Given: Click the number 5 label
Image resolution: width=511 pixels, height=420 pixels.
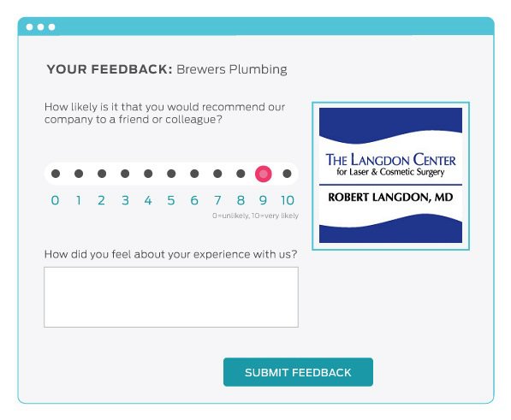Looking at the screenshot, I should (x=171, y=200).
